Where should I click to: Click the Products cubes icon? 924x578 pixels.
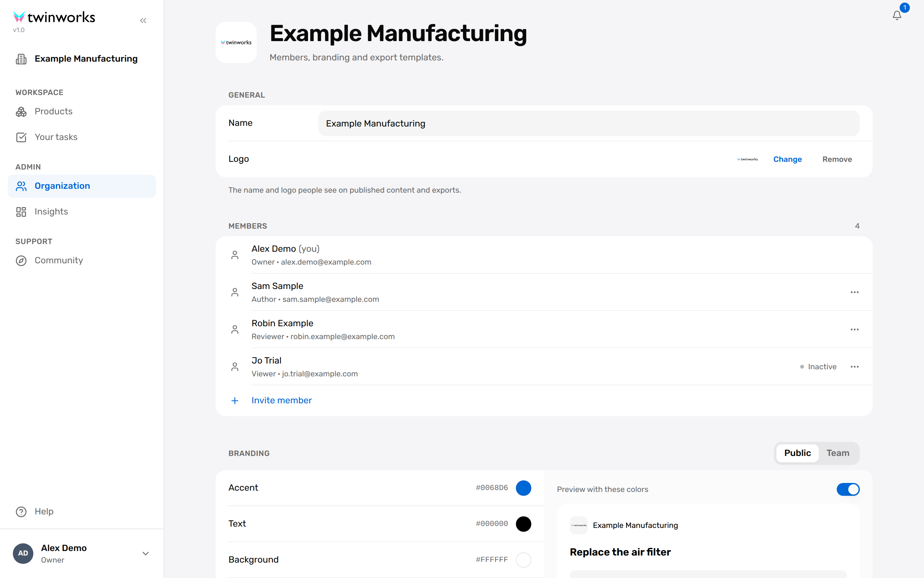pos(21,112)
